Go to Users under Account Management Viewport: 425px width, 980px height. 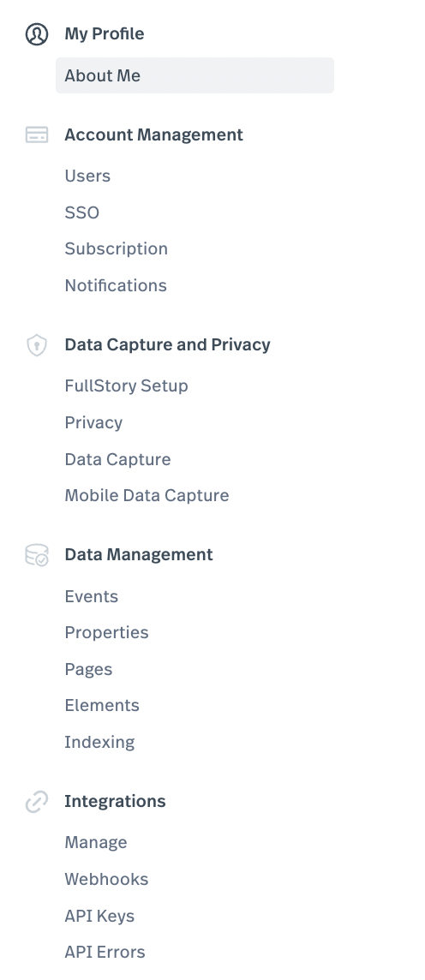click(x=87, y=176)
